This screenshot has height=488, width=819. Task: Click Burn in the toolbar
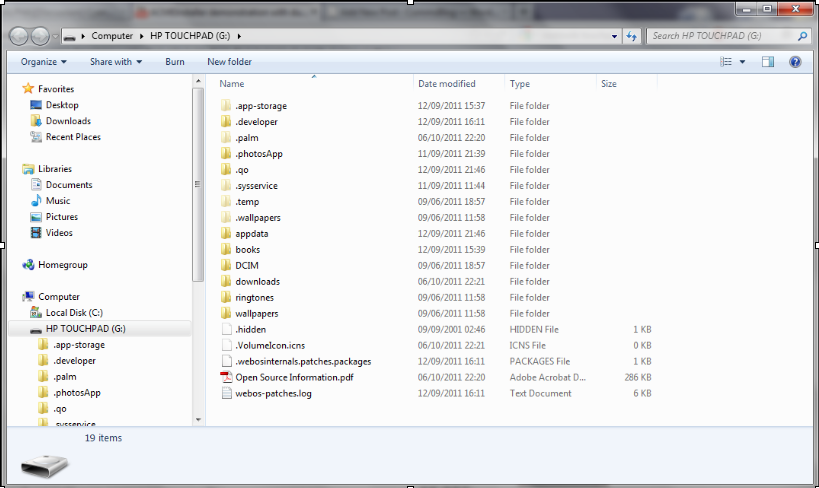(x=175, y=62)
